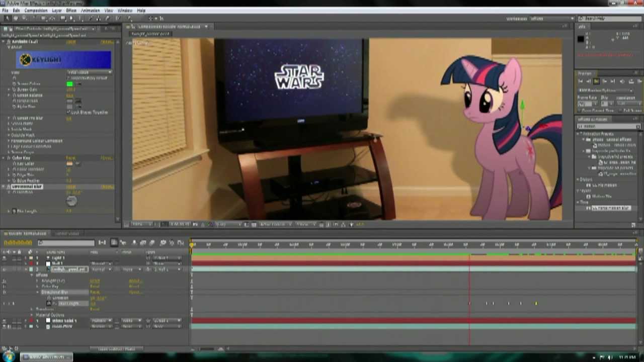This screenshot has height=362, width=644.
Task: Click the Start menu Windows orb
Action: pyautogui.click(x=9, y=356)
